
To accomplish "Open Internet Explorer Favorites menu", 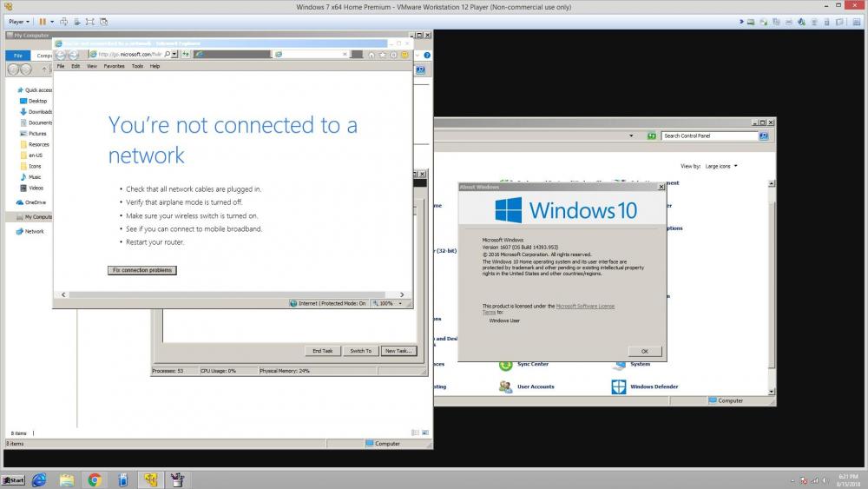I will pos(114,66).
